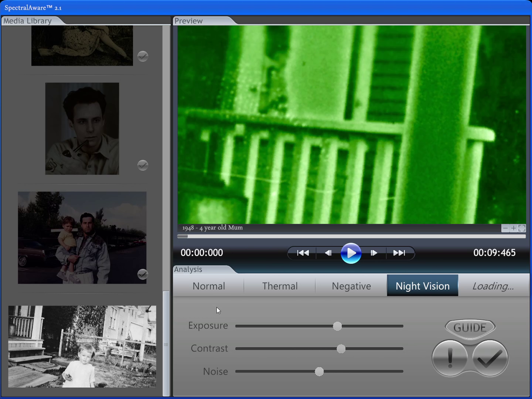Screen dimensions: 532x399
Task: Play the 1948 video clip
Action: (x=351, y=253)
